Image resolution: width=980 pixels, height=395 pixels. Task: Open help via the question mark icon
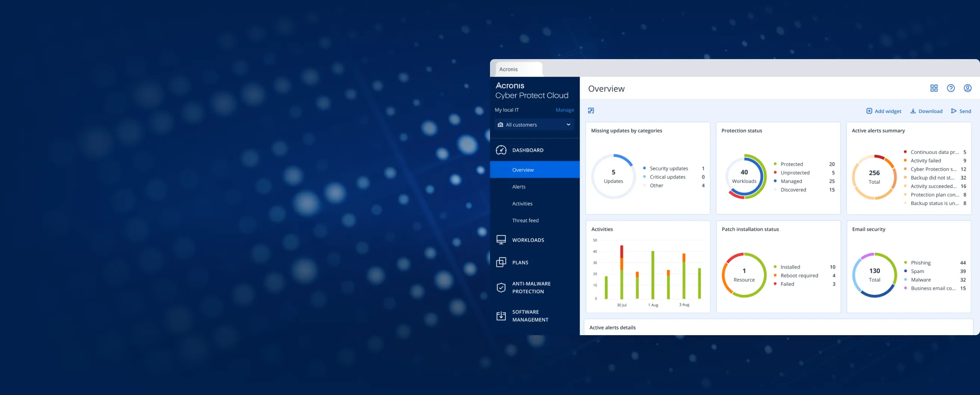click(x=950, y=88)
